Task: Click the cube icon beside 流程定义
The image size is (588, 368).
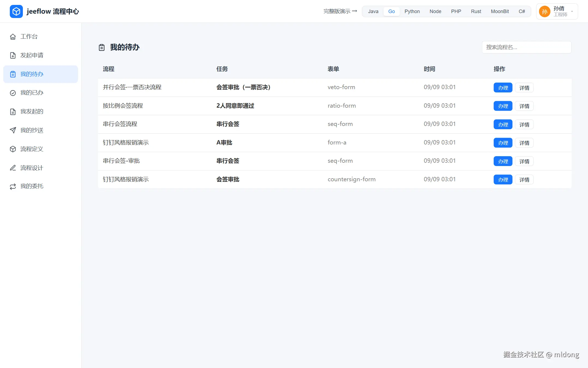Action: (x=13, y=149)
